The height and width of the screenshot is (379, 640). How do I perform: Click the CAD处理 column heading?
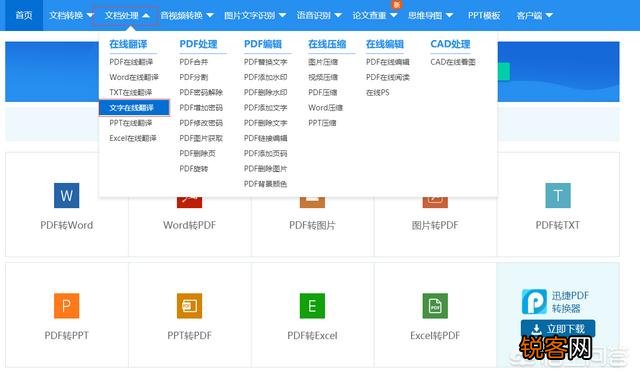(x=450, y=44)
